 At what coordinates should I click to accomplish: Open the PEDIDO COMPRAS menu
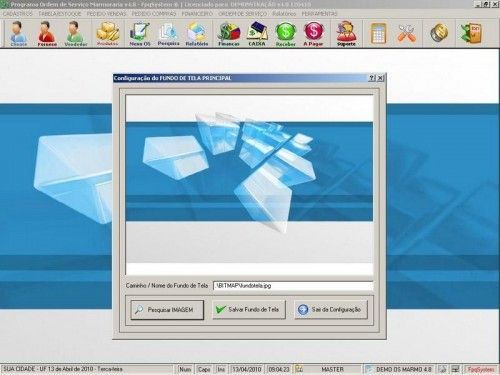pos(154,14)
